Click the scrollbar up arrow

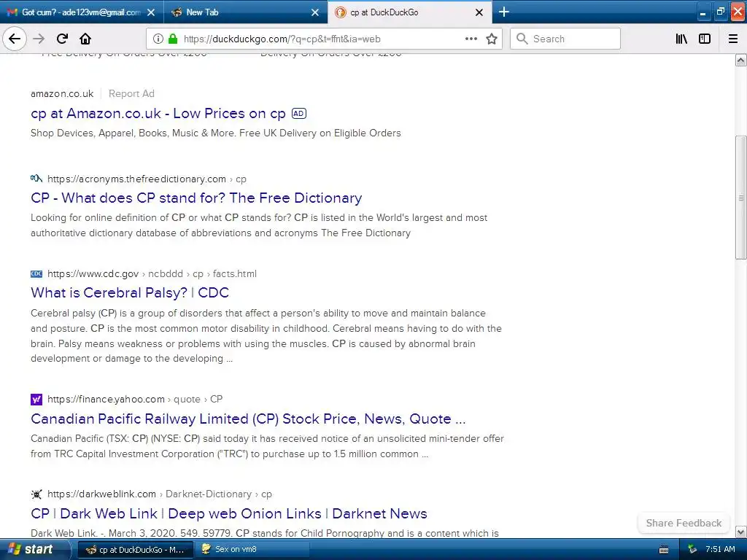tap(741, 60)
